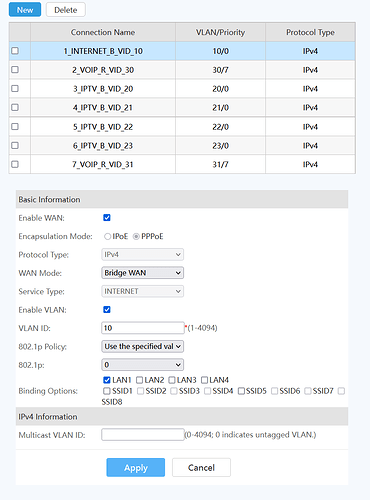Screen dimensions: 370x500
Task: Select connection 4_IPTV_B_VID_21
Action: (x=103, y=108)
